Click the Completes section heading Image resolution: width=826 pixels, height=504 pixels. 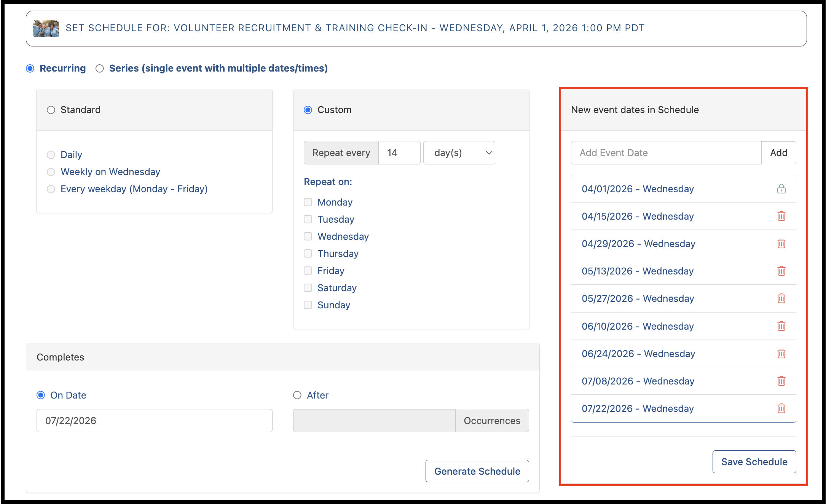point(60,357)
